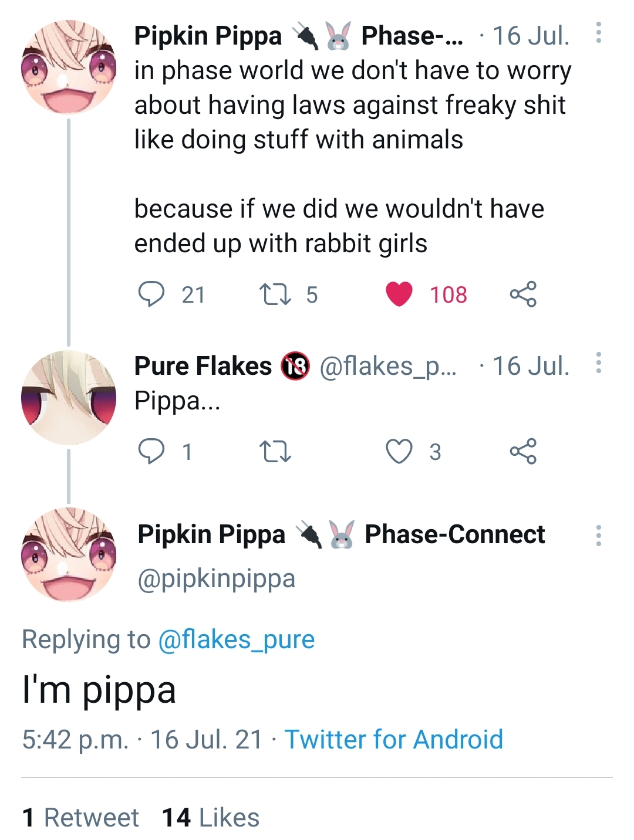
Task: Open more options for Pure Flakes' tweet
Action: tap(598, 363)
